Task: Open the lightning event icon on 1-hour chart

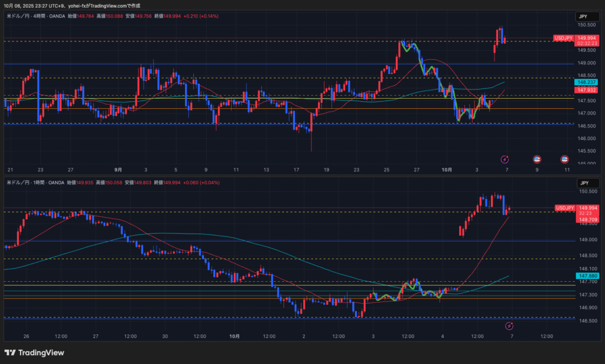Action: pyautogui.click(x=509, y=326)
